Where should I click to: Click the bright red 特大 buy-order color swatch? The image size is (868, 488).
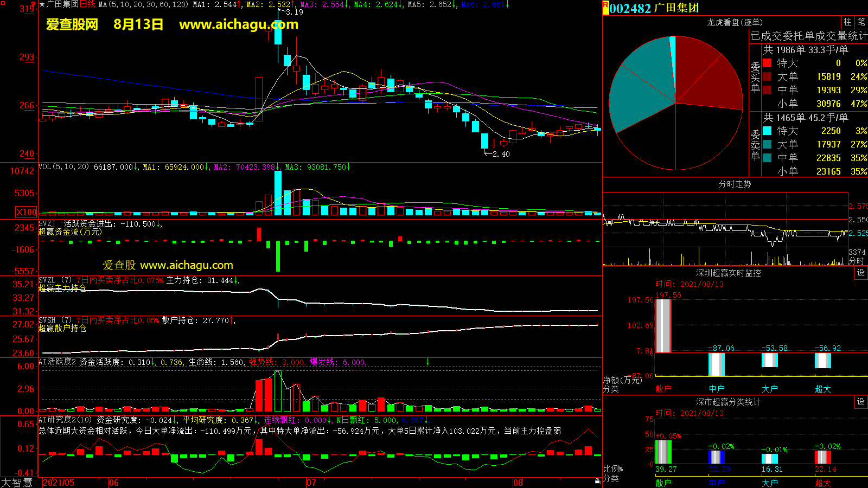coord(767,63)
